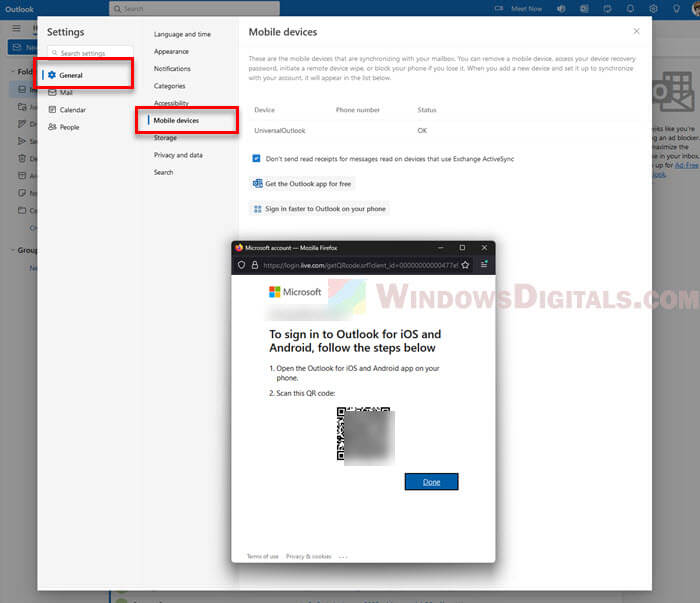Click the QR icon beside Sign in faster
The height and width of the screenshot is (603, 700).
[x=257, y=209]
